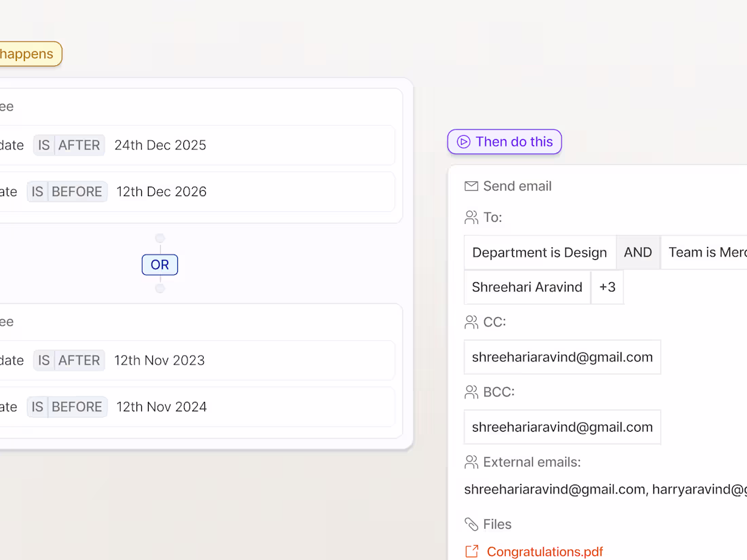The height and width of the screenshot is (560, 747).
Task: Click the paperclip icon beside Files
Action: 471,524
